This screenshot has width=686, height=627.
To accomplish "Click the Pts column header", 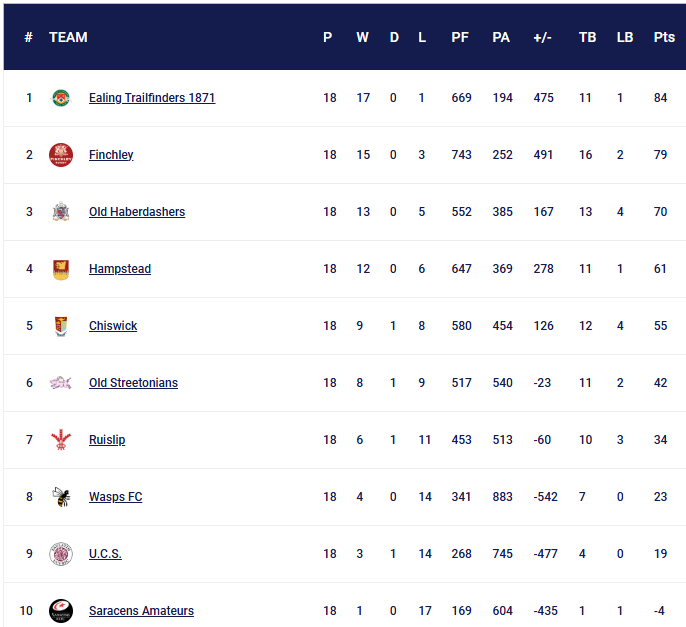I will coord(664,37).
